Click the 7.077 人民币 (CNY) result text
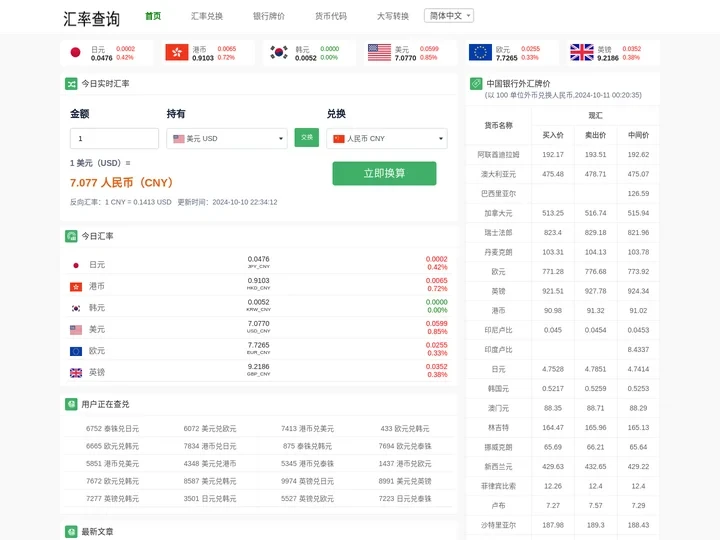This screenshot has height=540, width=720. point(122,183)
